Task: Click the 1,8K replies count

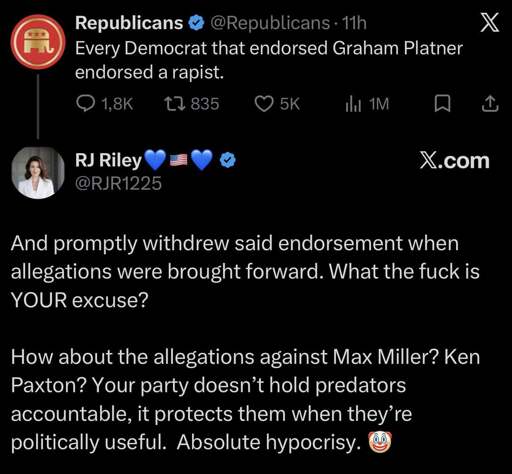Action: (x=117, y=104)
